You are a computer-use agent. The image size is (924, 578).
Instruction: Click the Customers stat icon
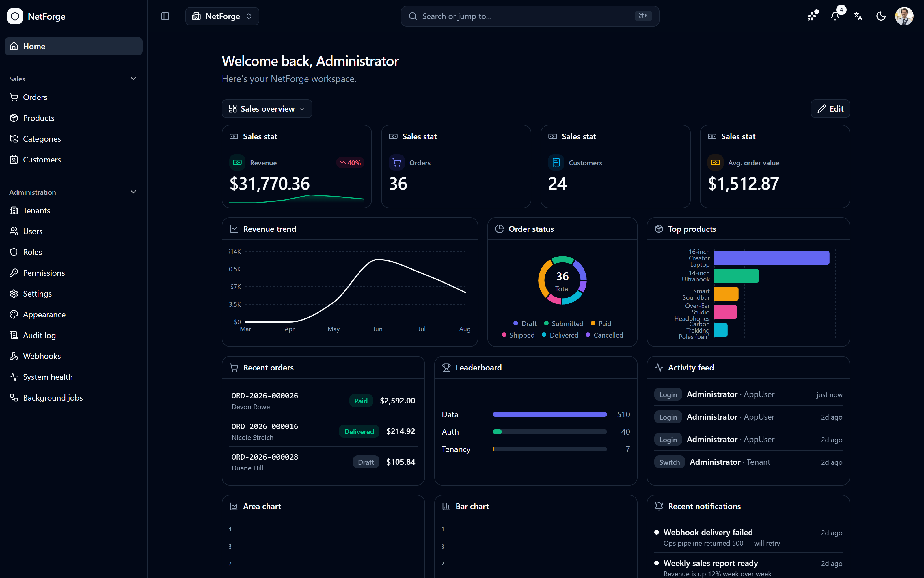[x=556, y=162]
